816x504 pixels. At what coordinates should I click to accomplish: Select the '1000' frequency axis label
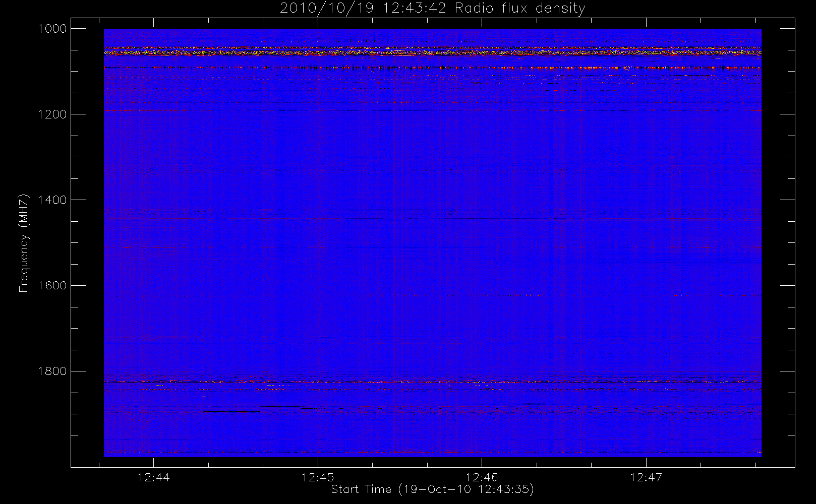pyautogui.click(x=52, y=29)
